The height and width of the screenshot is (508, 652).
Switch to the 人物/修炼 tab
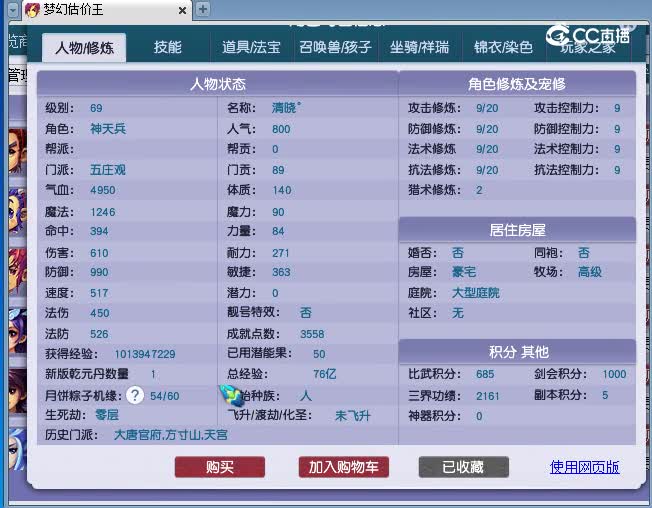click(x=84, y=47)
